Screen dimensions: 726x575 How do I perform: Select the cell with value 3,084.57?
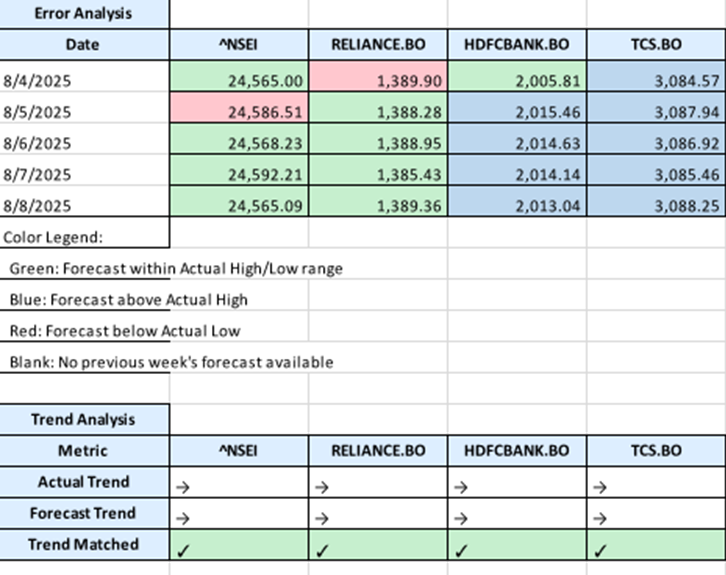pos(656,76)
